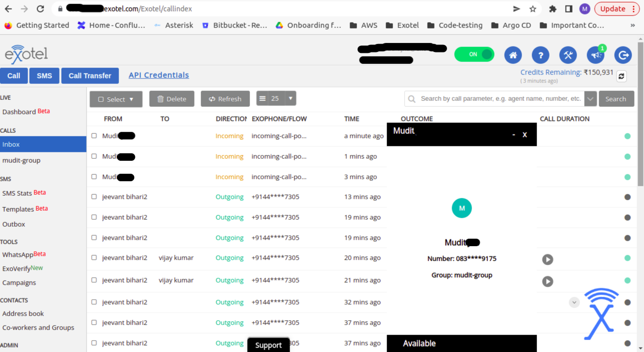Tick checkbox for the 3 mins ago call

click(x=94, y=177)
